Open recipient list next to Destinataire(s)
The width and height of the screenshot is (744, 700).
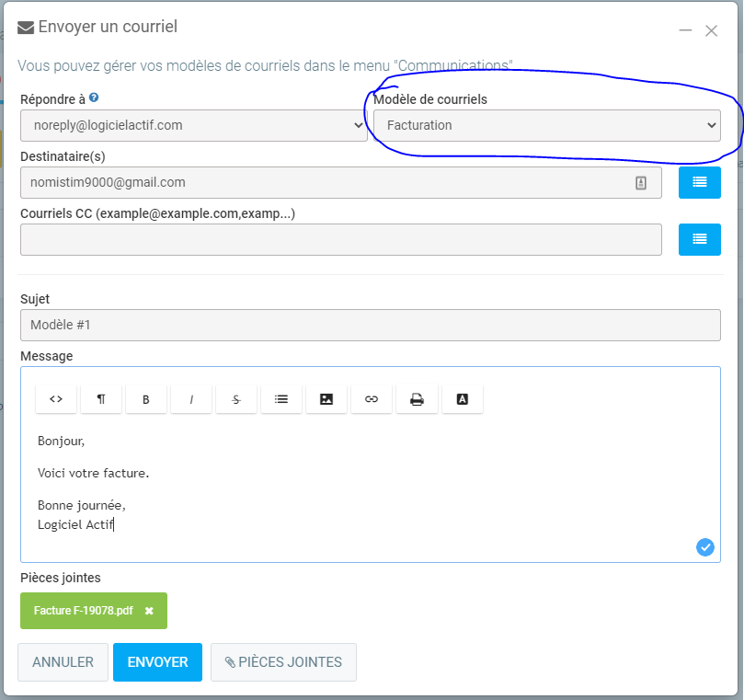coord(699,182)
